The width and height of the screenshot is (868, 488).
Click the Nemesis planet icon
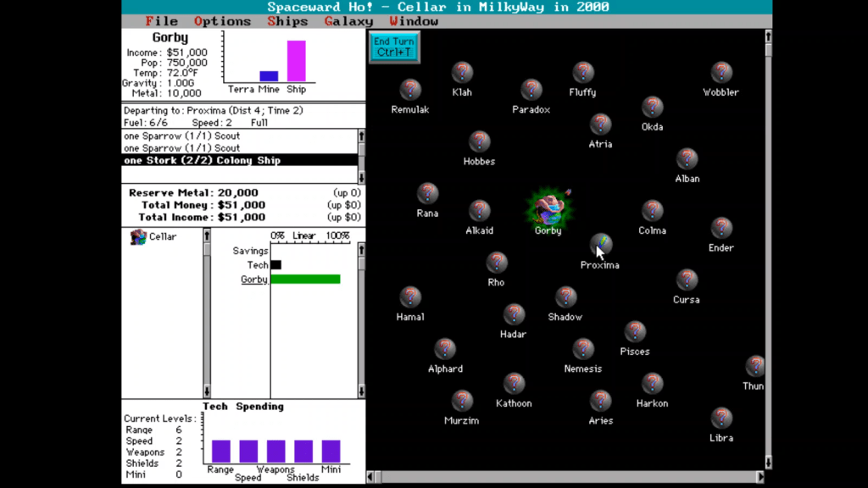tap(583, 349)
